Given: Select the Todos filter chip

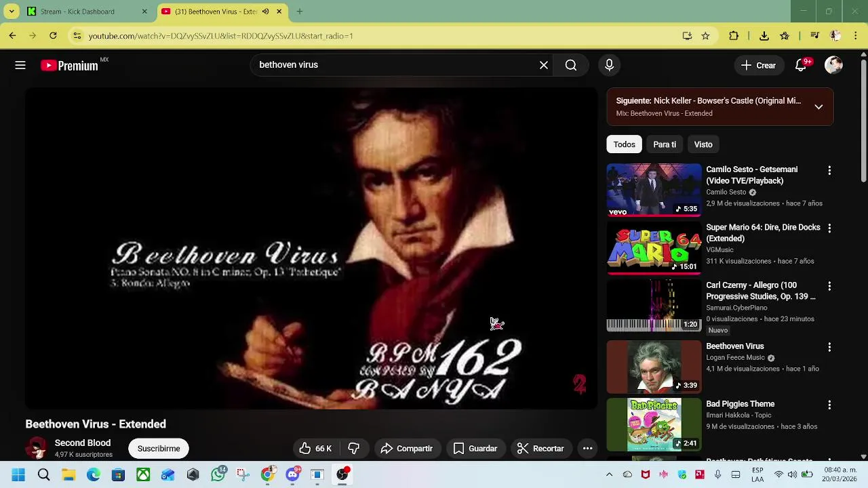Looking at the screenshot, I should tap(624, 144).
